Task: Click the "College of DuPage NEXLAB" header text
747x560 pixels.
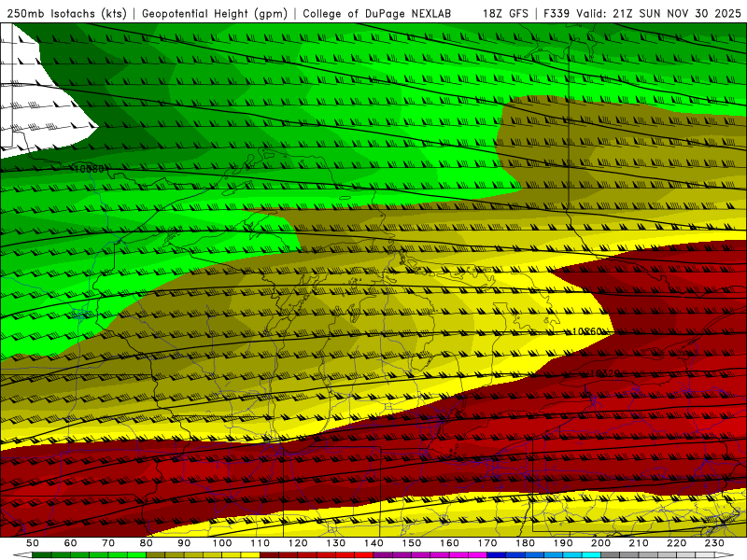Action: tap(376, 14)
